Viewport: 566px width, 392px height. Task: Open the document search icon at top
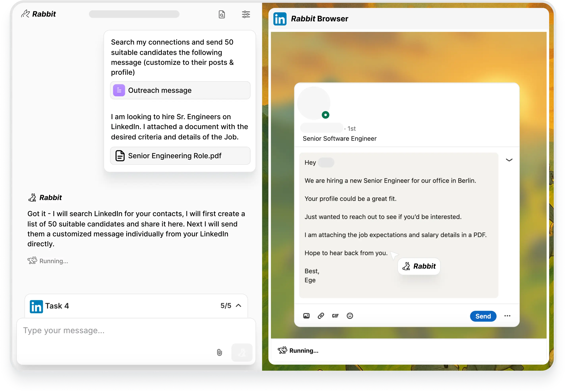click(221, 14)
